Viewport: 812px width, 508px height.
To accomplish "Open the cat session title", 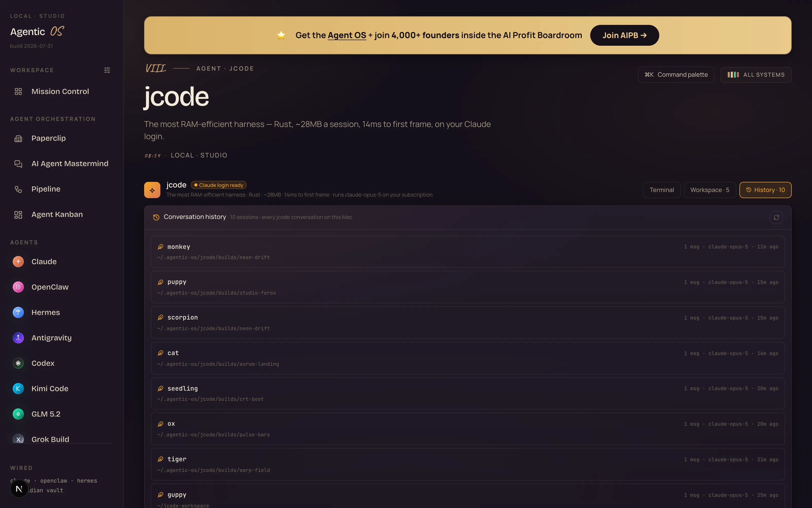I will (x=173, y=353).
